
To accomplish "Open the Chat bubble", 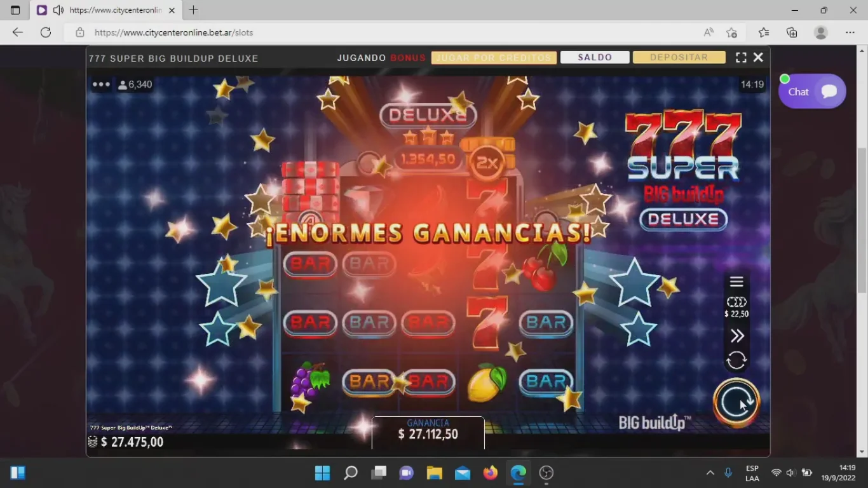I will [812, 91].
